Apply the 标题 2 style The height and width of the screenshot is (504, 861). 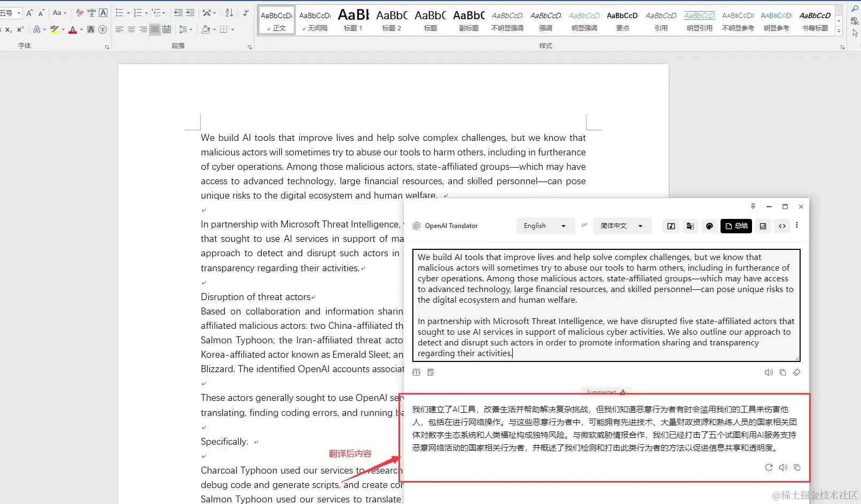392,20
